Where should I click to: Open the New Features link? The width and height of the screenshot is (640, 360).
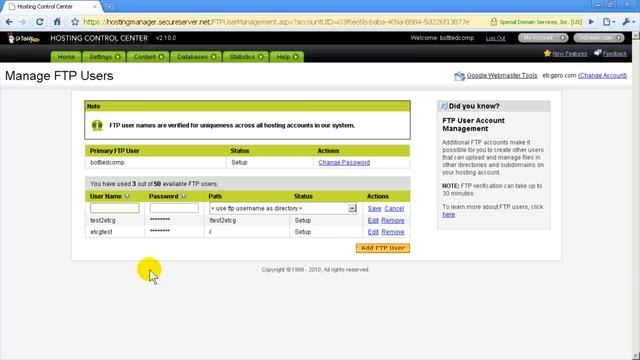click(569, 53)
